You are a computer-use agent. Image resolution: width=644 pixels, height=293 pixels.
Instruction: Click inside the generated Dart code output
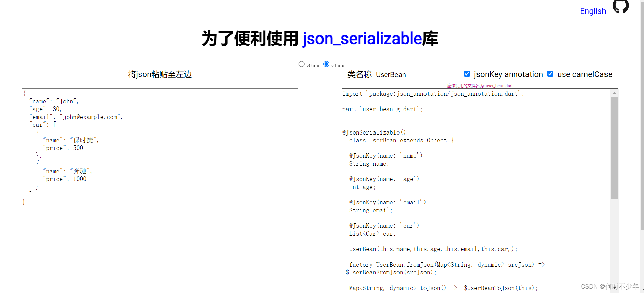476,191
